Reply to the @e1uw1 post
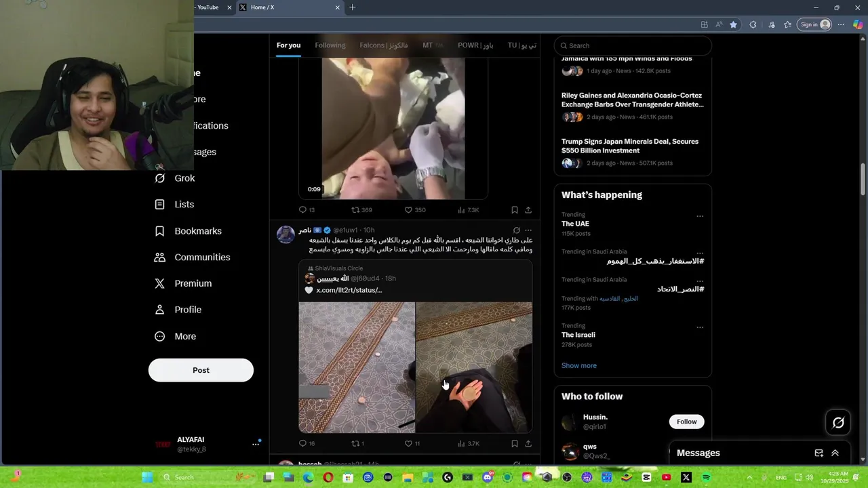Image resolution: width=868 pixels, height=488 pixels. tap(307, 443)
